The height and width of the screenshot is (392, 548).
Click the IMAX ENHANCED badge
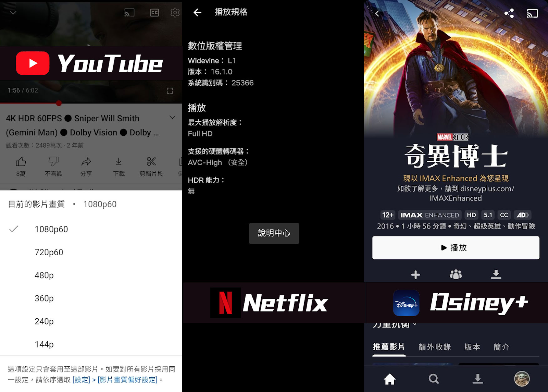[430, 215]
